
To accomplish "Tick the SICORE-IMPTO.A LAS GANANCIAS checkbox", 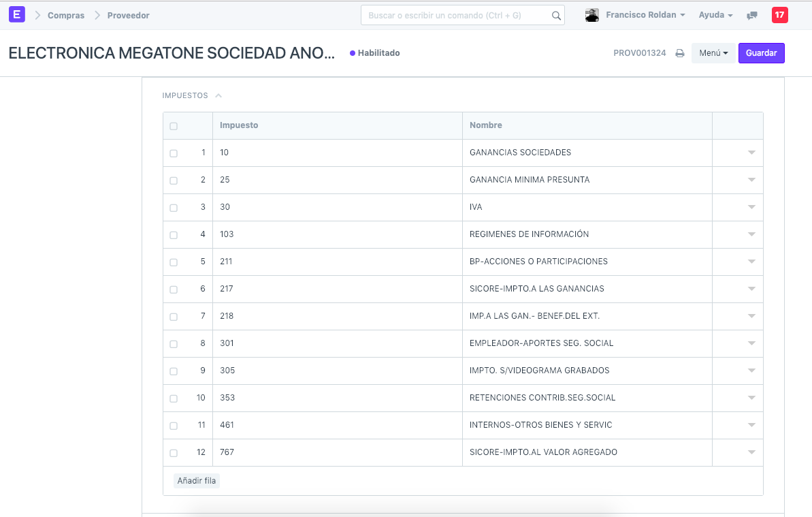I will (174, 289).
